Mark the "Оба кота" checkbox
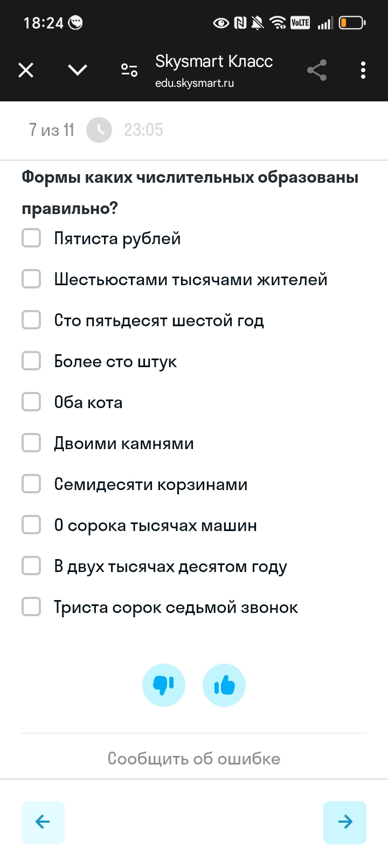This screenshot has height=868, width=388. [31, 402]
